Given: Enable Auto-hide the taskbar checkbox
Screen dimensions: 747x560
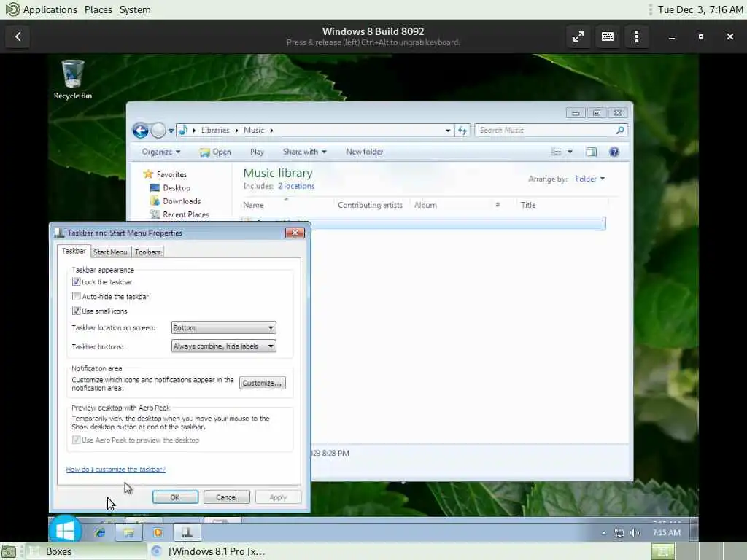Looking at the screenshot, I should point(76,296).
